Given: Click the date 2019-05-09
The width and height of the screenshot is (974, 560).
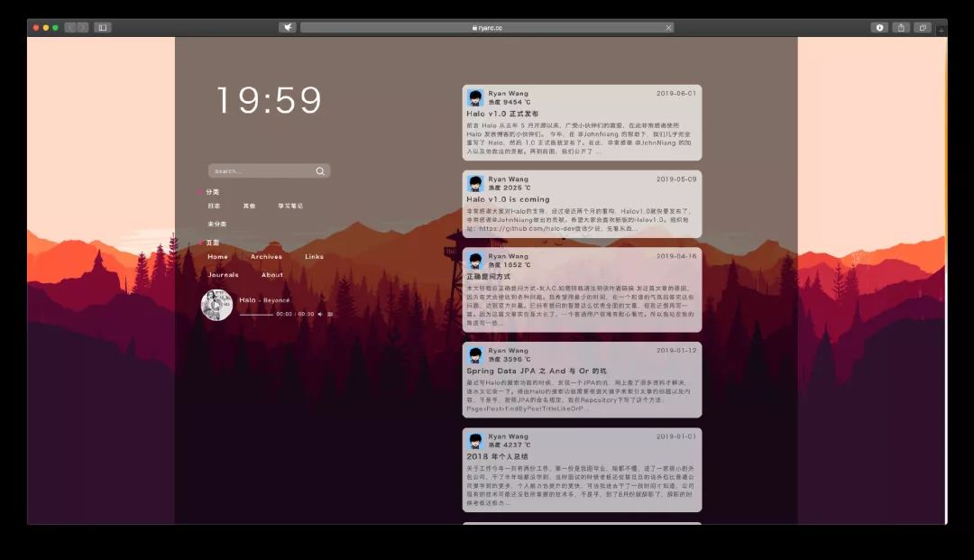Looking at the screenshot, I should click(x=676, y=179).
